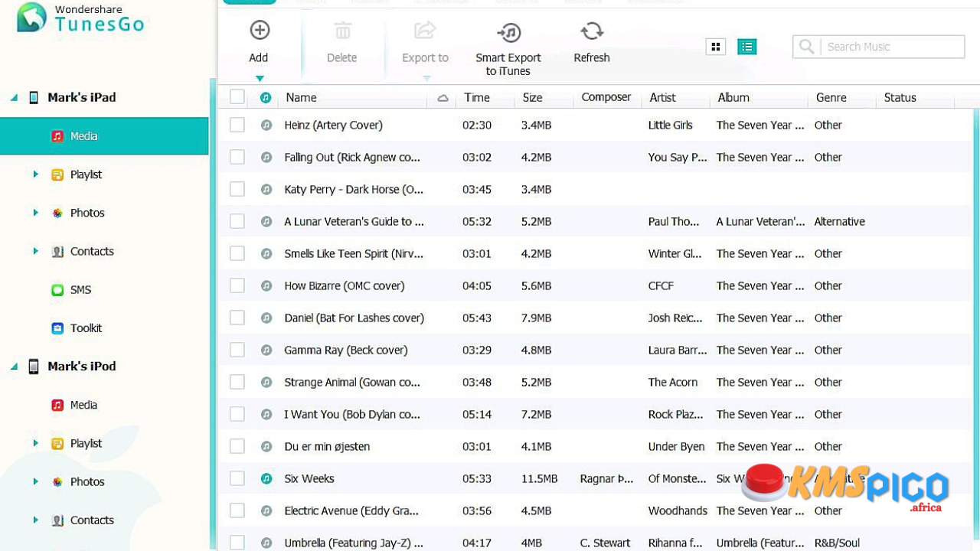Viewport: 980px width, 551px height.
Task: Click the Export to icon
Action: click(x=425, y=31)
